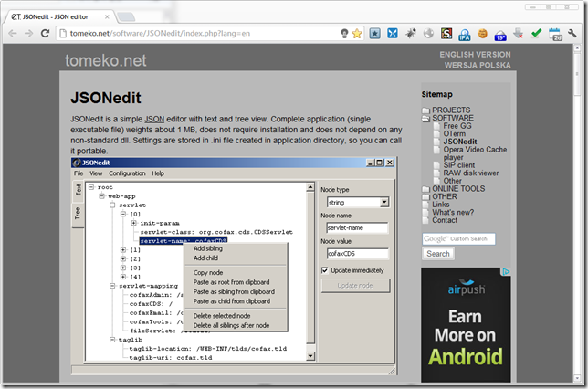Click the page scrollbar up arrow
The width and height of the screenshot is (588, 389).
(577, 48)
